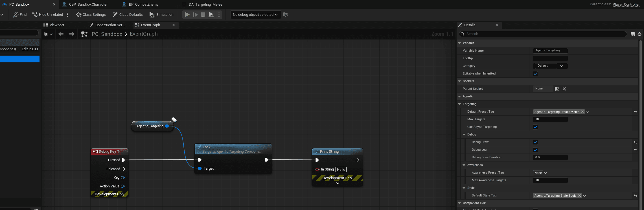Toggle Debug Log checkbox
Screen dimensions: 644x210
click(x=535, y=150)
